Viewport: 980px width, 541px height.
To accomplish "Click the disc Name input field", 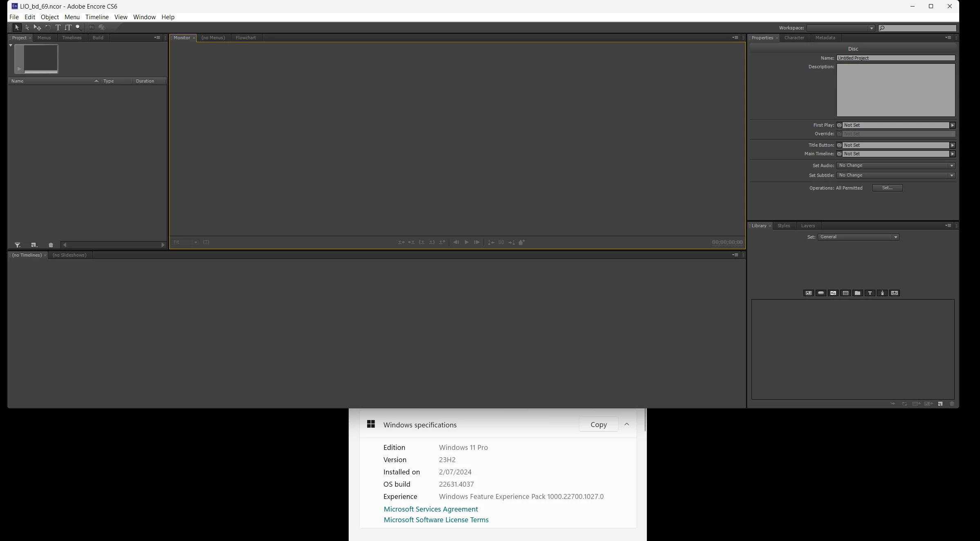I will 895,58.
